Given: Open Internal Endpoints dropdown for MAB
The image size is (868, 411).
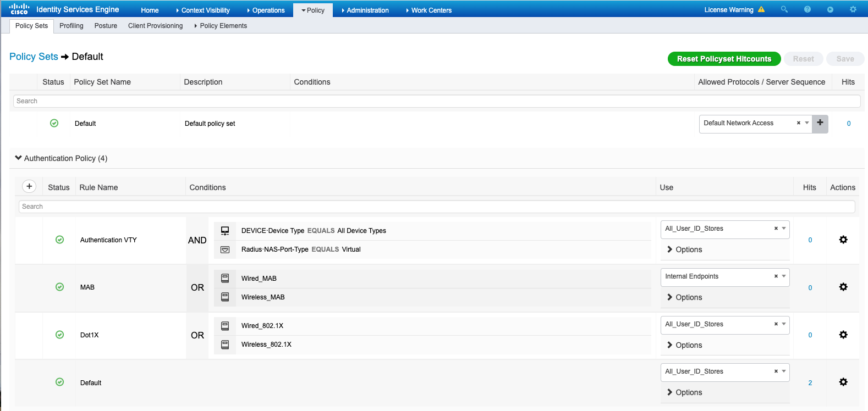Looking at the screenshot, I should pos(784,276).
